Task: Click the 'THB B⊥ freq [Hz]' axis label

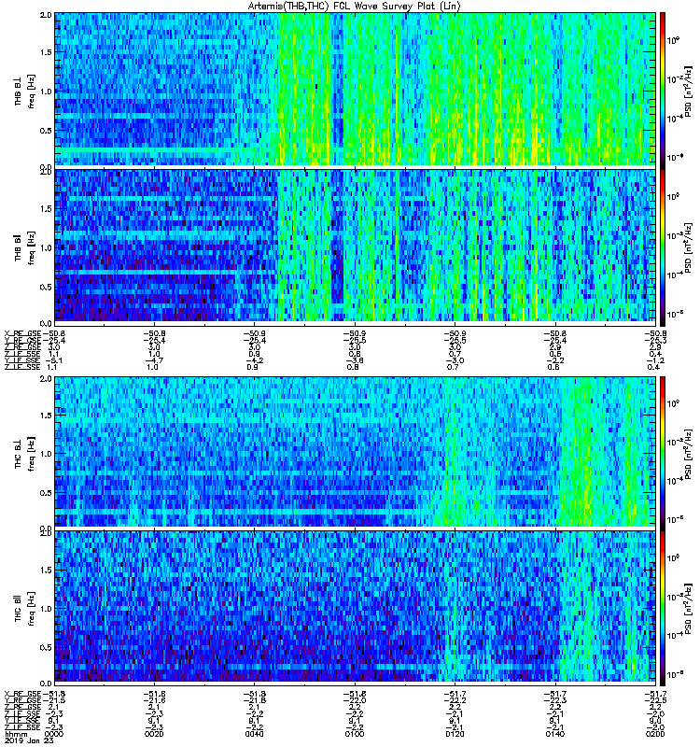Action: click(25, 92)
